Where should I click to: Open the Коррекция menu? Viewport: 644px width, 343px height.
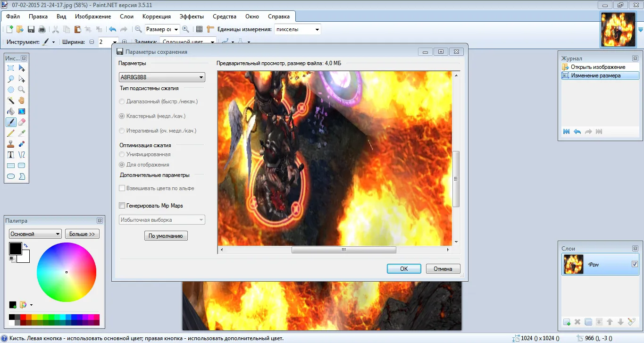(x=157, y=17)
